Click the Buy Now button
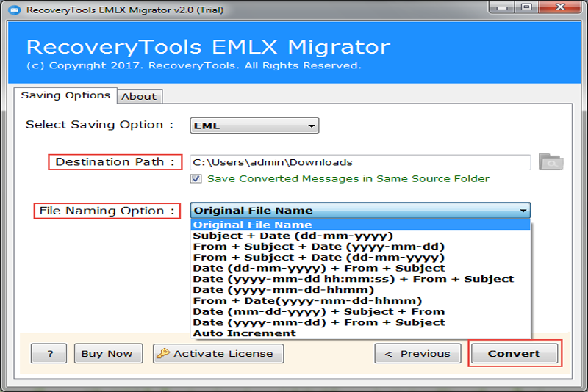The height and width of the screenshot is (392, 588). pyautogui.click(x=108, y=353)
